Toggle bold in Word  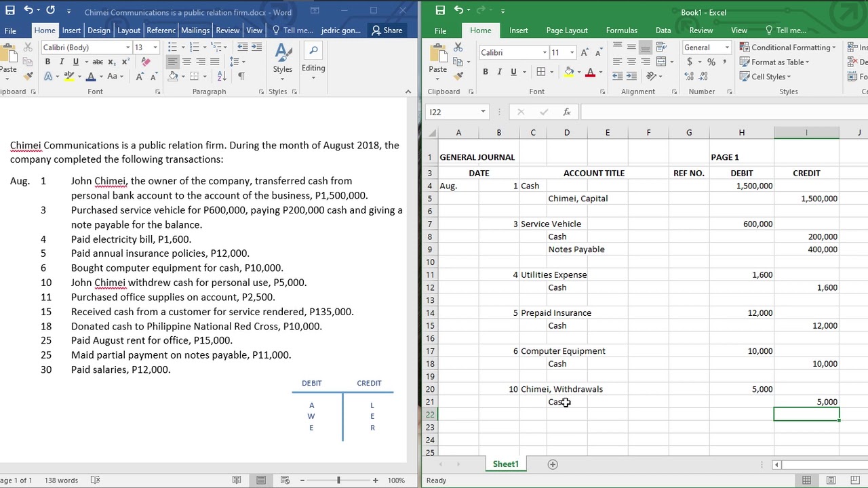(47, 62)
